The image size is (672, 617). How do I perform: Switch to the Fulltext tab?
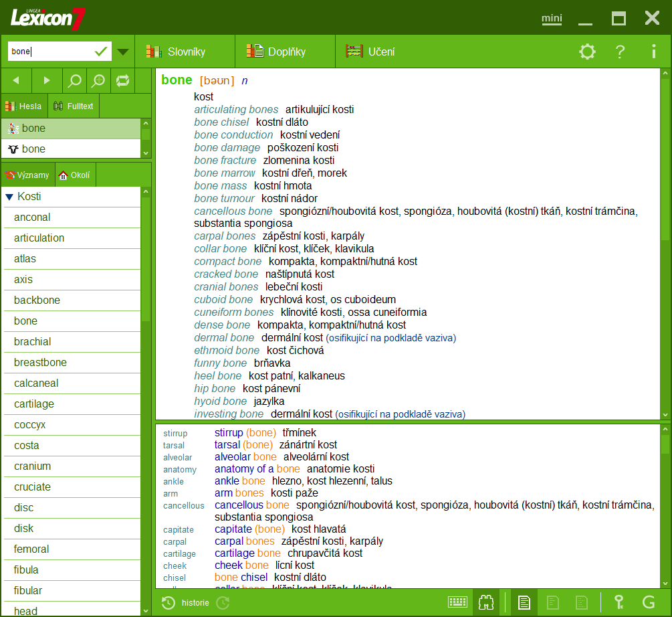tap(74, 106)
